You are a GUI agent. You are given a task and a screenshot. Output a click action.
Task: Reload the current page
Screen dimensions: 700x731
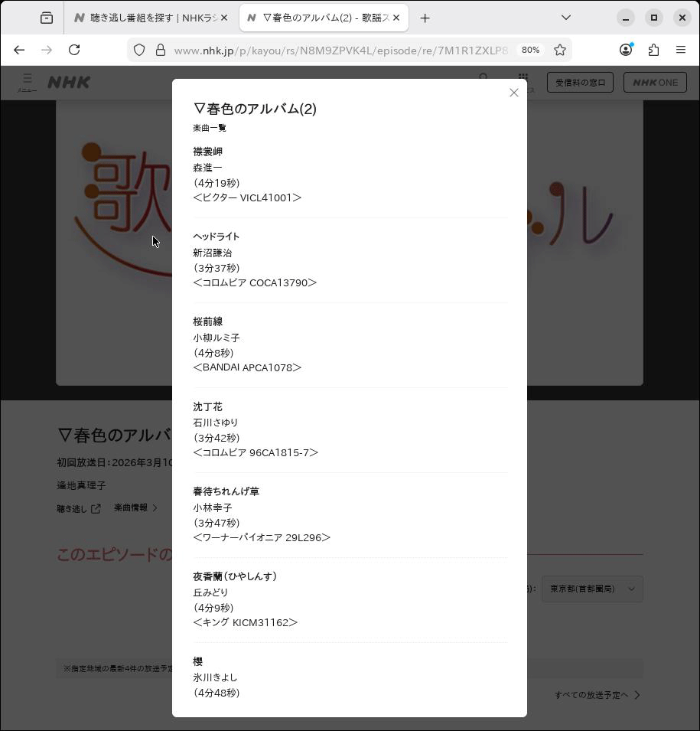click(74, 50)
